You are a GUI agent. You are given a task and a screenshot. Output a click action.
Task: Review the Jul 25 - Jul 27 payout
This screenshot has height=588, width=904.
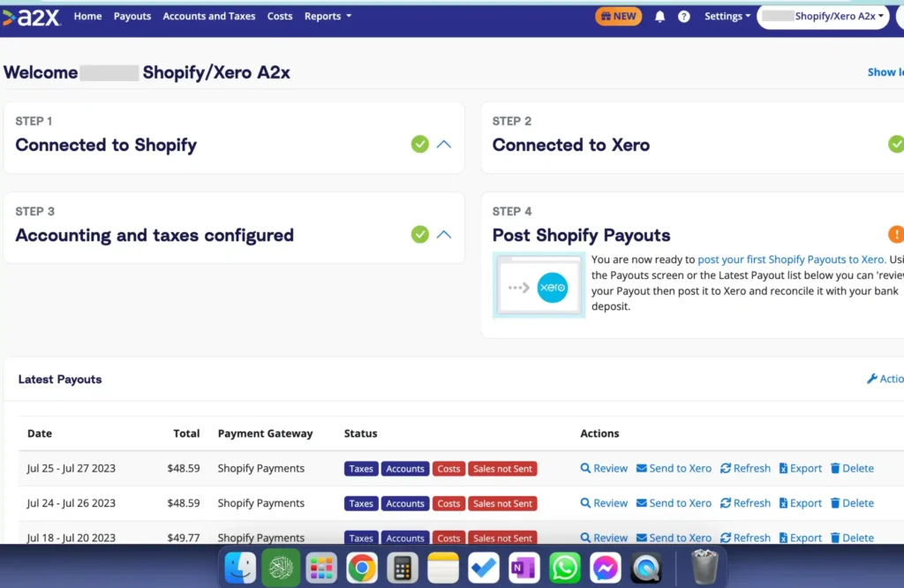pyautogui.click(x=604, y=468)
